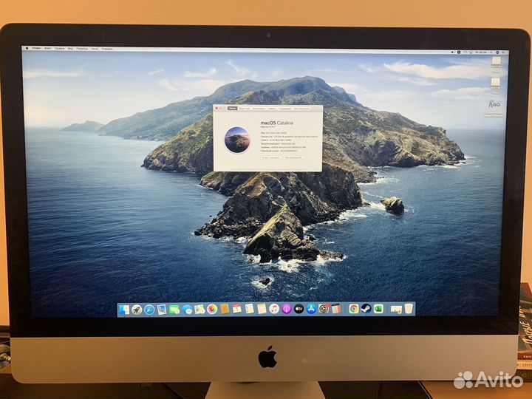Open Calendar icon in Dock
This screenshot has height=399, width=532.
[x=237, y=309]
